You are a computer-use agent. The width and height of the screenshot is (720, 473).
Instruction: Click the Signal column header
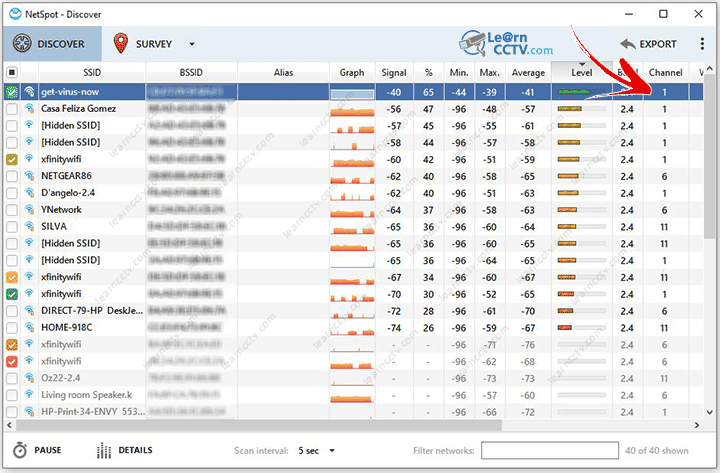click(x=394, y=73)
